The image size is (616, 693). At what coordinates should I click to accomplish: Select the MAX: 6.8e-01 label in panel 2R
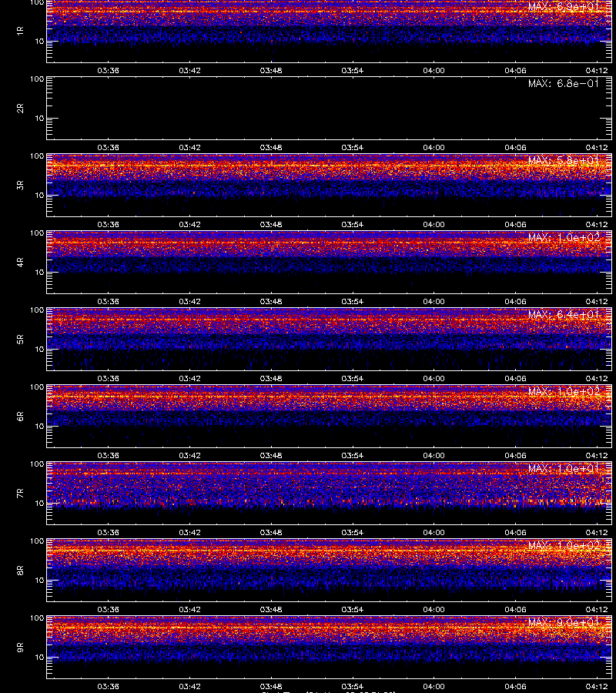564,83
